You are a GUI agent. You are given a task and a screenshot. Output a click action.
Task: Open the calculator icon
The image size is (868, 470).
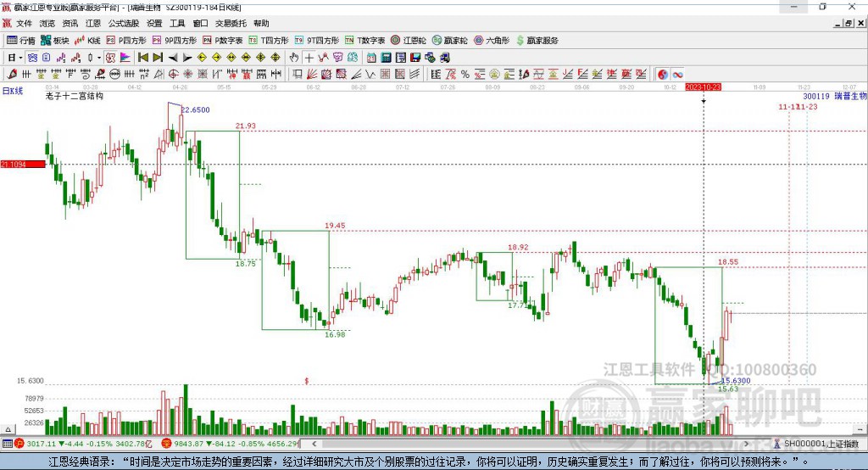(386, 58)
